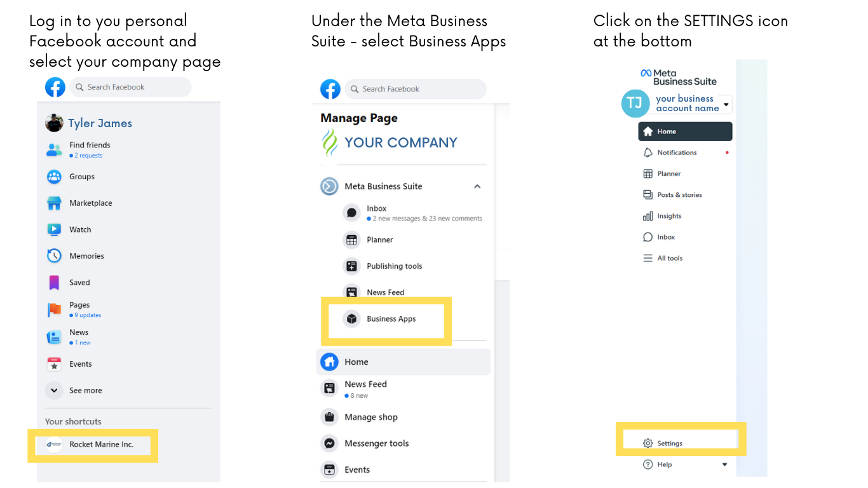Open the All tools menu icon
Viewport: 868px width, 488px height.
[x=648, y=258]
